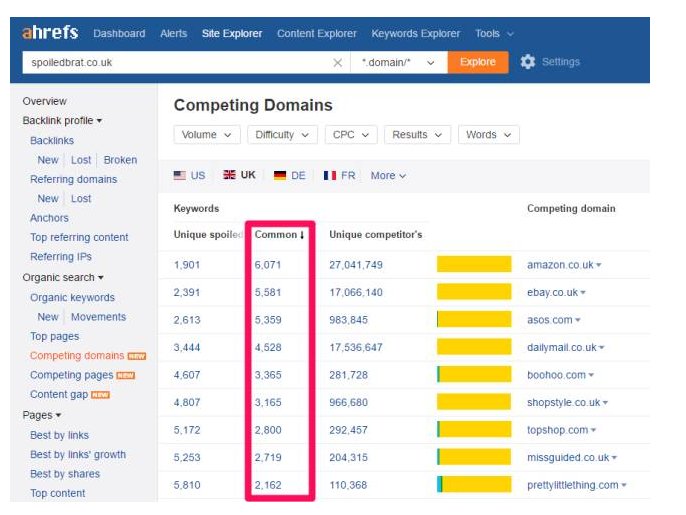Switch to Content Explorer
This screenshot has width=686, height=515.
pos(317,34)
